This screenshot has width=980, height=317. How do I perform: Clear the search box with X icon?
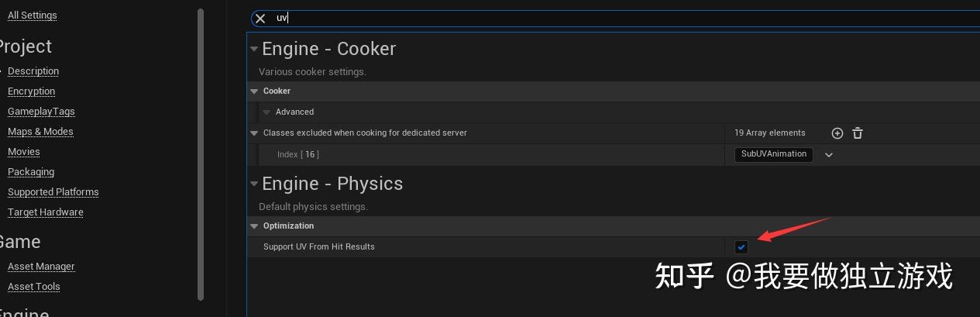pos(260,18)
